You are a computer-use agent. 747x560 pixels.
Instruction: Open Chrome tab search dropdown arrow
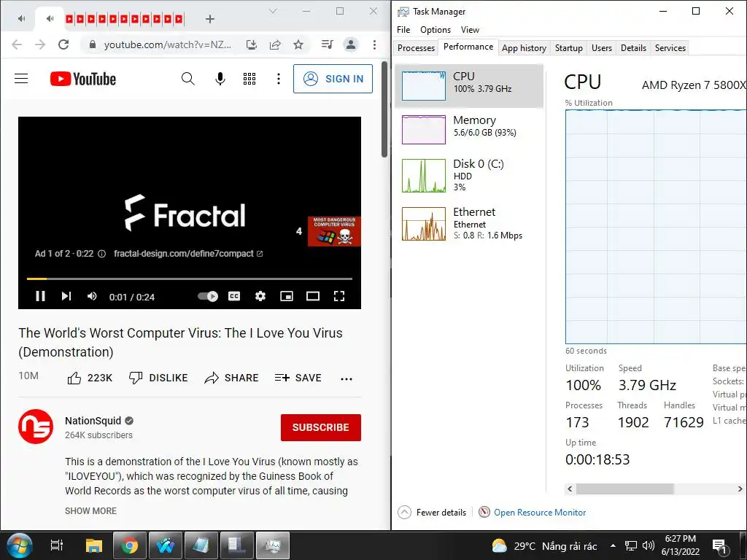(x=273, y=11)
